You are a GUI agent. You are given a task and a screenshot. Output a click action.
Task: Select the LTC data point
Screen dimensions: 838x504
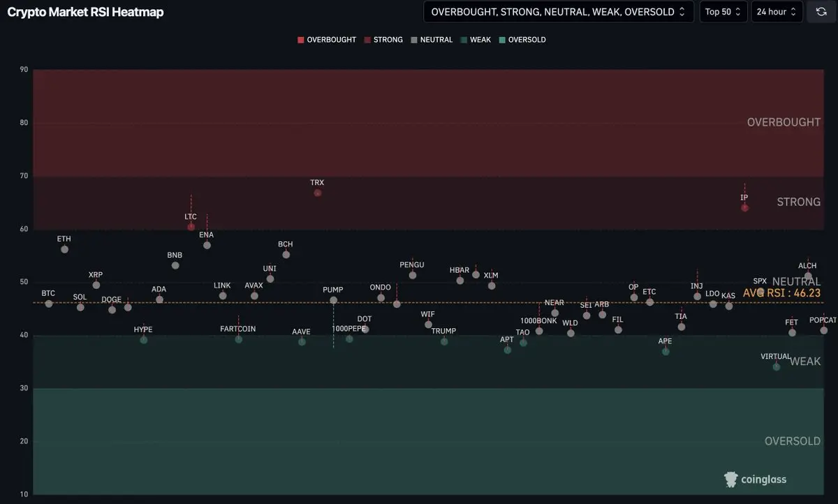coord(191,227)
